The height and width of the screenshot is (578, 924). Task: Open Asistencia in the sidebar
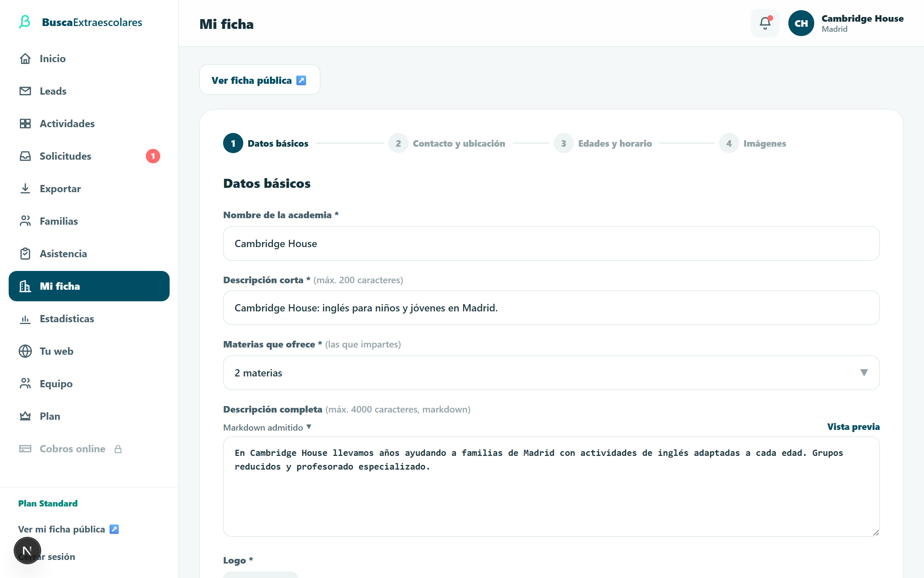tap(89, 254)
